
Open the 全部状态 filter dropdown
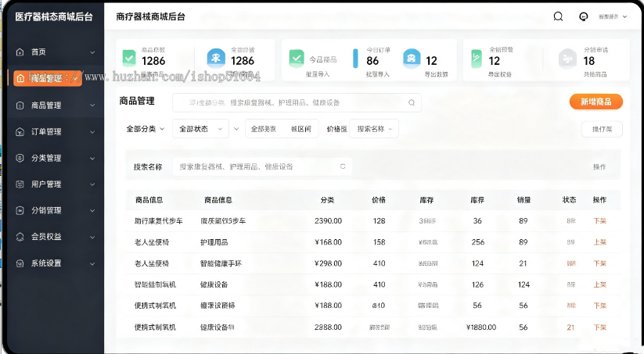click(200, 129)
